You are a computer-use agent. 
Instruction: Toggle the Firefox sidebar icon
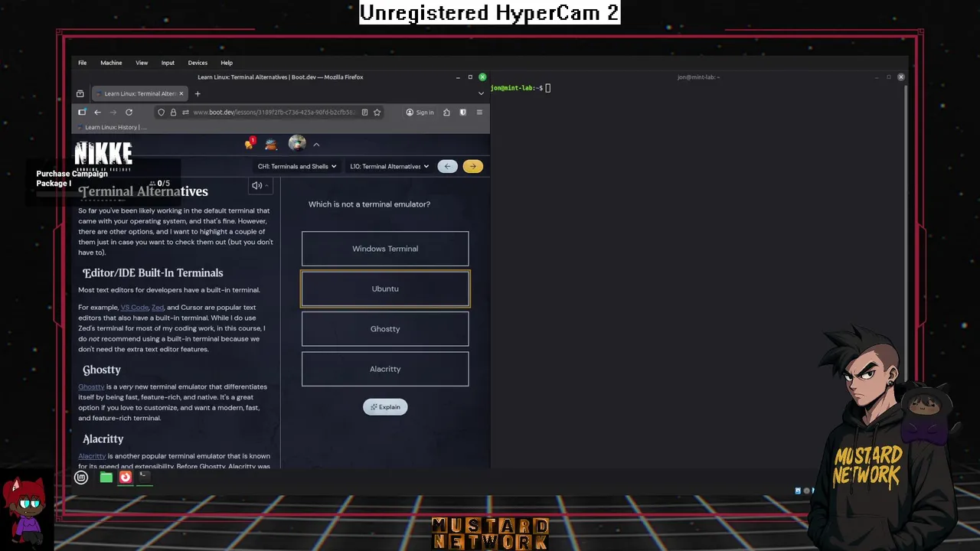82,112
